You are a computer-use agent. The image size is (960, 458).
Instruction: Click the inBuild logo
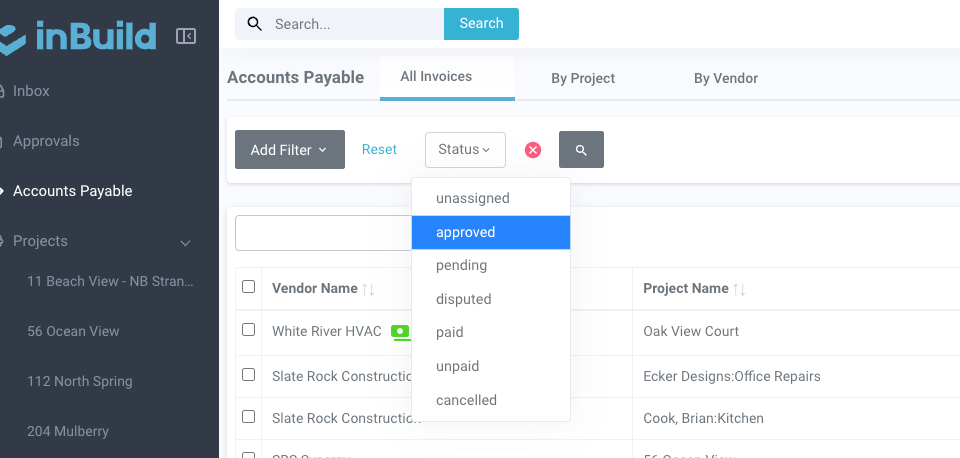(78, 36)
